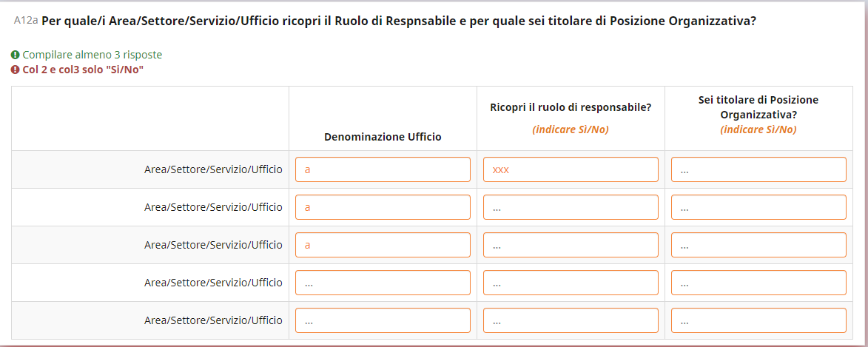The width and height of the screenshot is (868, 347).
Task: Select last-row Posizione Organizzativa field
Action: pyautogui.click(x=758, y=320)
